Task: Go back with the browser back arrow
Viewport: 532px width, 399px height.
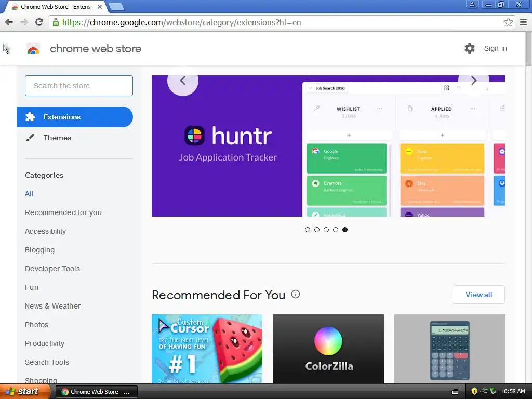Action: click(x=9, y=22)
